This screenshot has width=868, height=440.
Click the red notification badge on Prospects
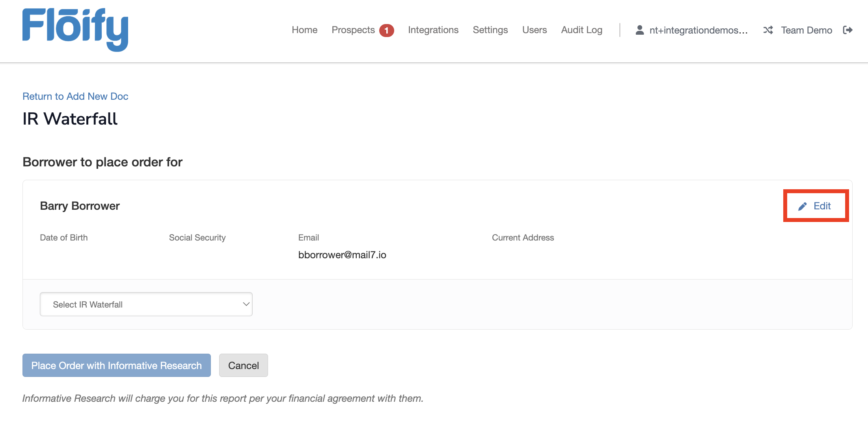point(387,30)
